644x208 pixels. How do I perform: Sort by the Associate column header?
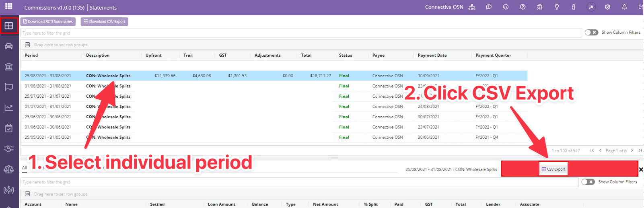(530, 204)
